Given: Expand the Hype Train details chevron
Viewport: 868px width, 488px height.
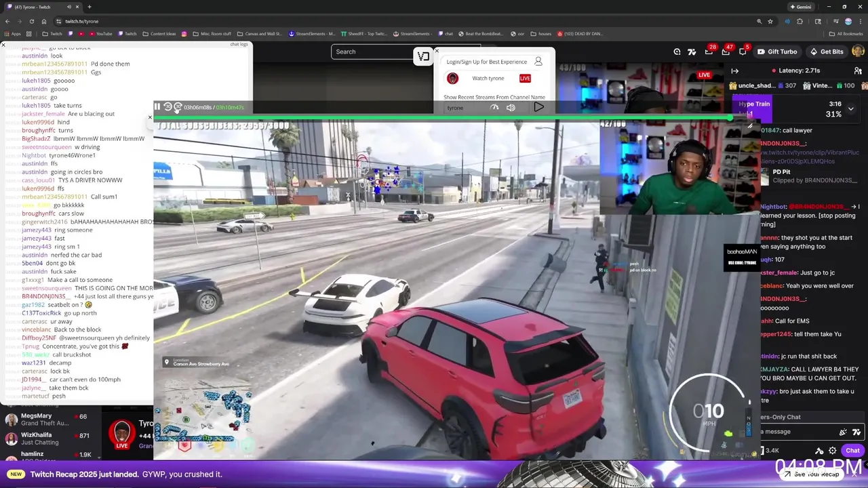Looking at the screenshot, I should point(850,108).
